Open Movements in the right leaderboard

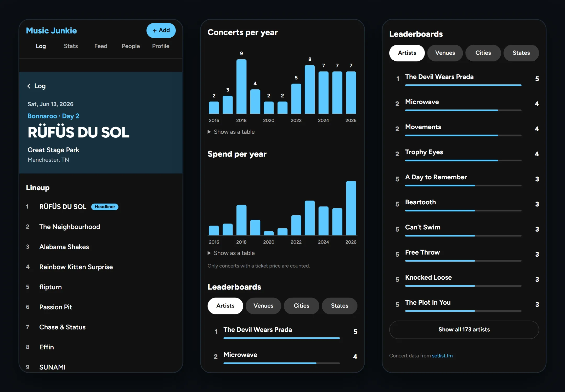pyautogui.click(x=423, y=127)
